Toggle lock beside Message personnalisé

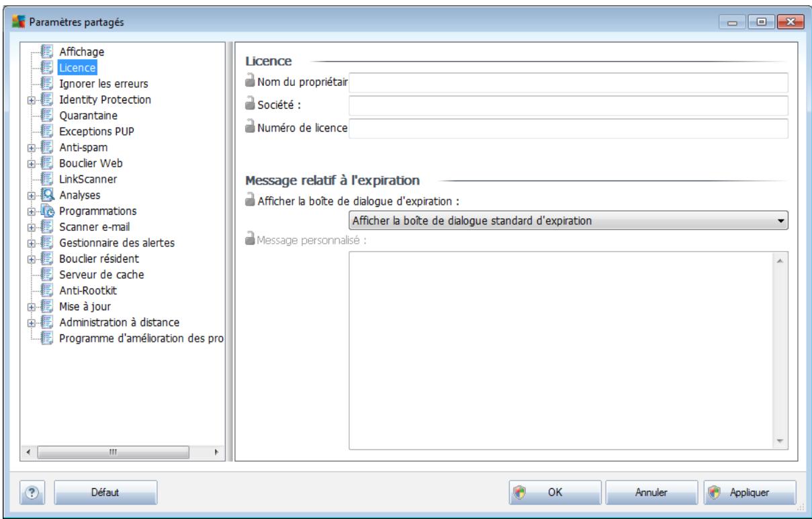pyautogui.click(x=251, y=240)
